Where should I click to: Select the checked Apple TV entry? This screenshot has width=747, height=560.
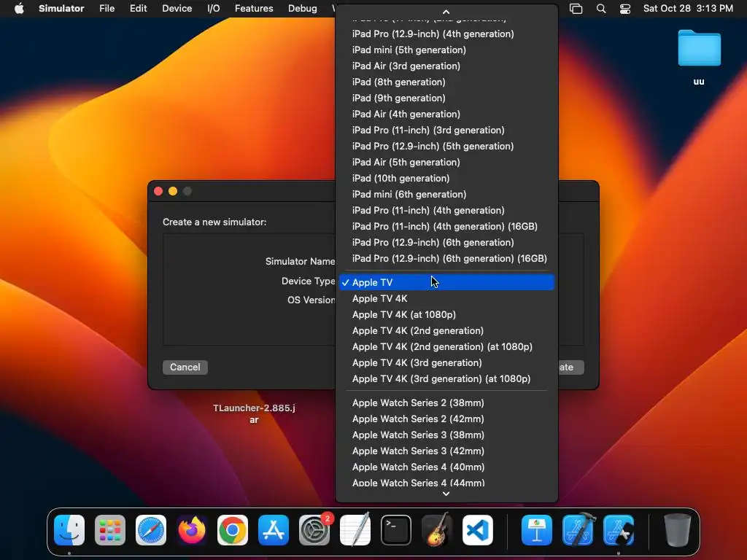pyautogui.click(x=446, y=282)
